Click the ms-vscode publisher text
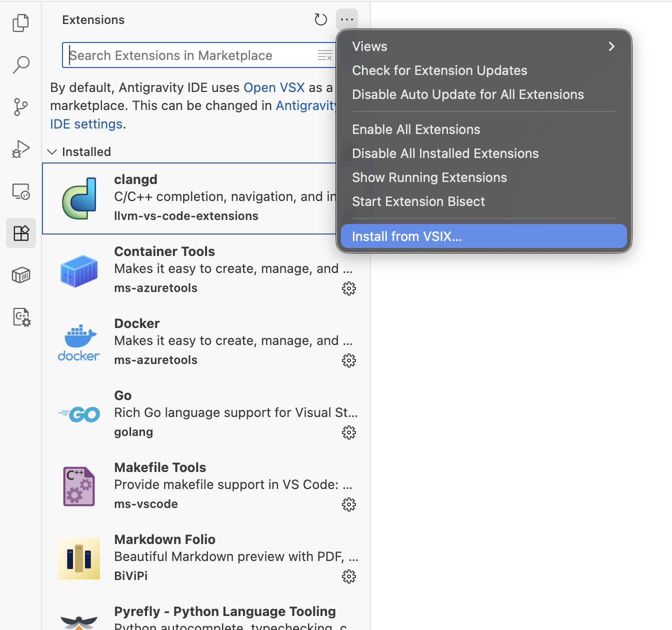 [x=145, y=504]
